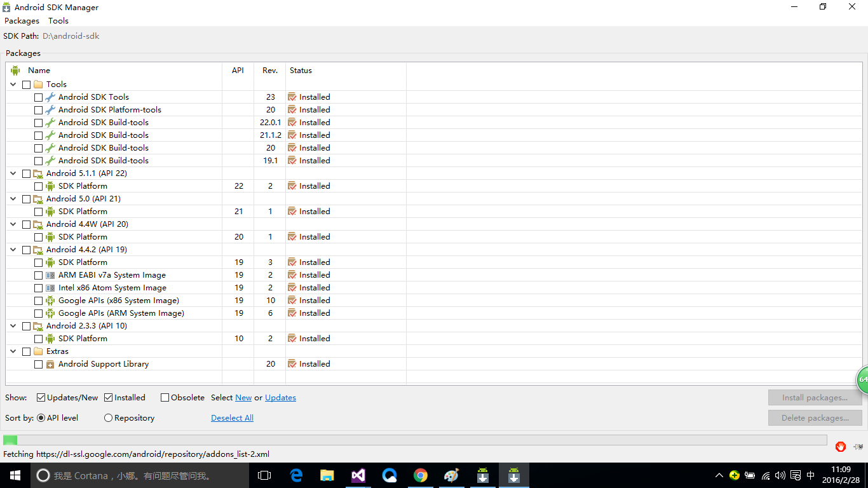Screen dimensions: 868x488
Task: Check the Android Support Library checkbox
Action: [39, 364]
